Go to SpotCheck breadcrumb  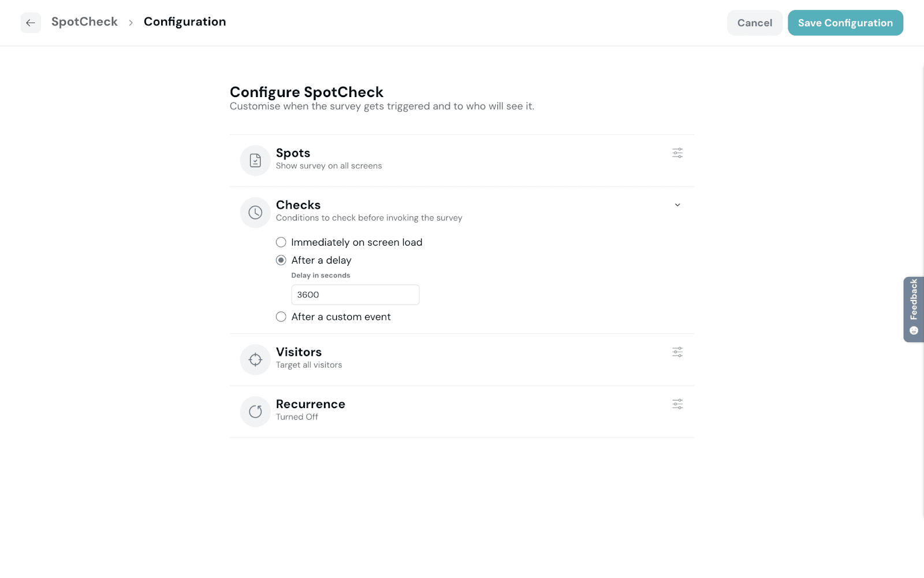[x=84, y=22]
